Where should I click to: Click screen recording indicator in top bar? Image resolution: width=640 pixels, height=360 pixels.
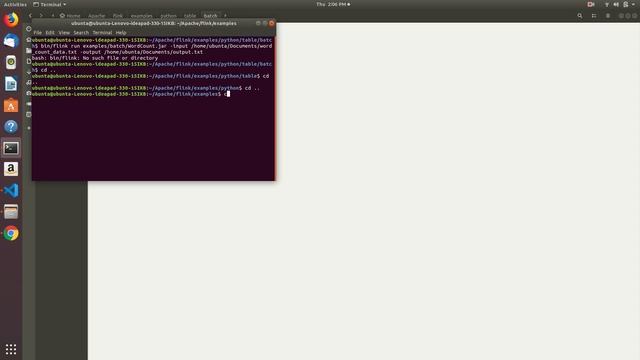tap(591, 4)
